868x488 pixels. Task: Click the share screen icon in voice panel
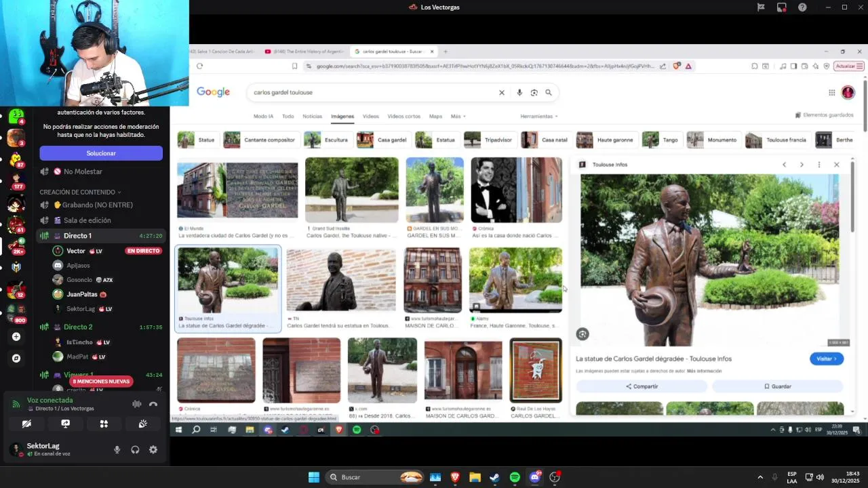(65, 424)
